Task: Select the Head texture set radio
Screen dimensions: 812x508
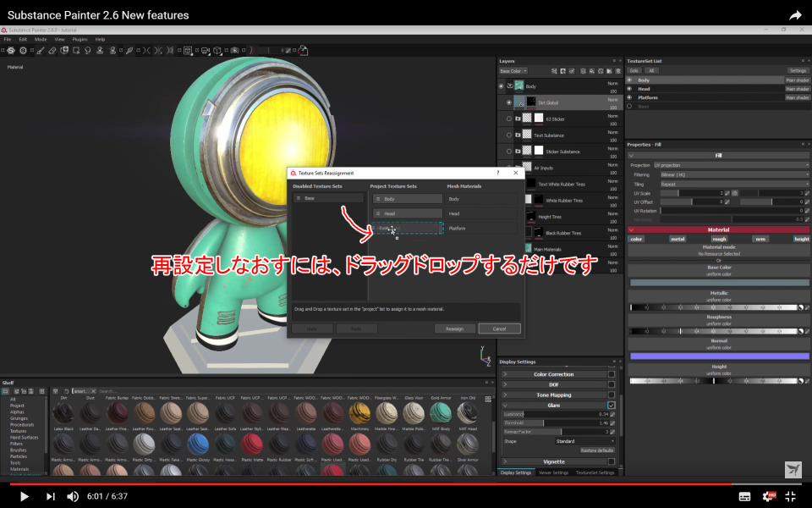Action: click(629, 89)
